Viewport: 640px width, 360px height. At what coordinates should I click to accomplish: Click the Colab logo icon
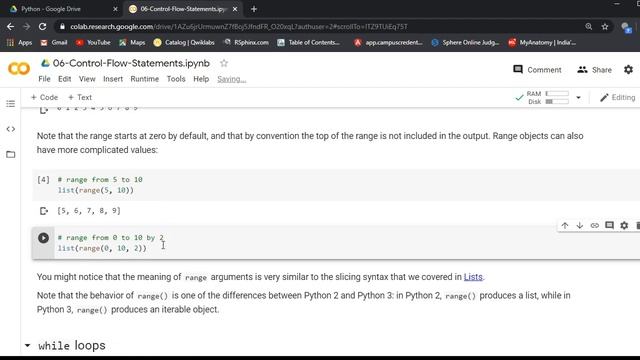pyautogui.click(x=19, y=68)
